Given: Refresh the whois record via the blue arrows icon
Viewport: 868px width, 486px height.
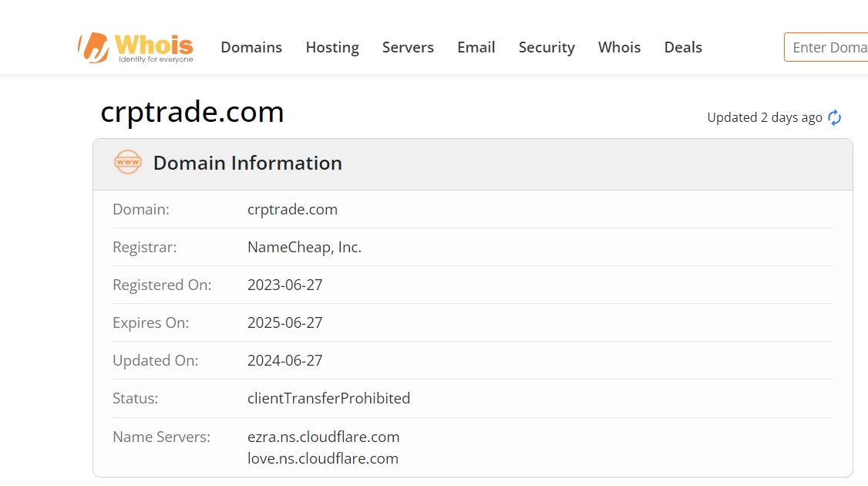Looking at the screenshot, I should pos(834,118).
